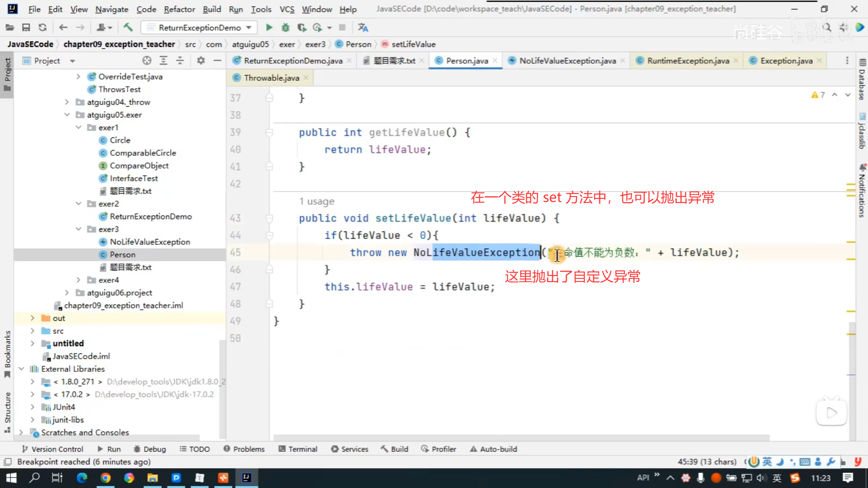868x488 pixels.
Task: Collapse the External Libraries node
Action: click(21, 369)
